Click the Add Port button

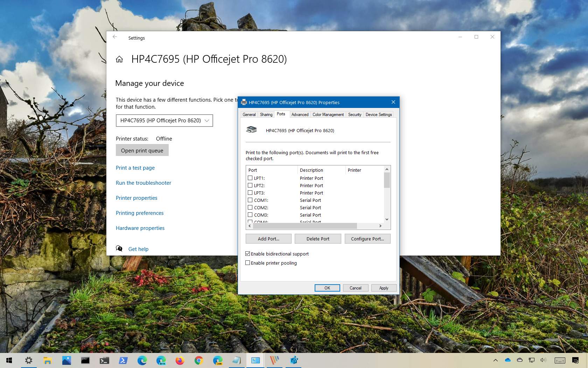(268, 239)
